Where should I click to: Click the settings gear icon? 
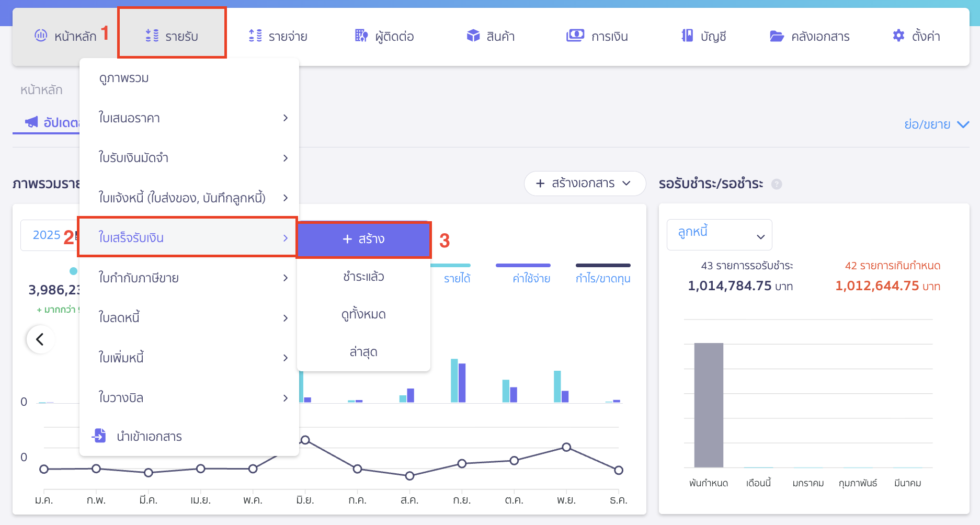(898, 36)
